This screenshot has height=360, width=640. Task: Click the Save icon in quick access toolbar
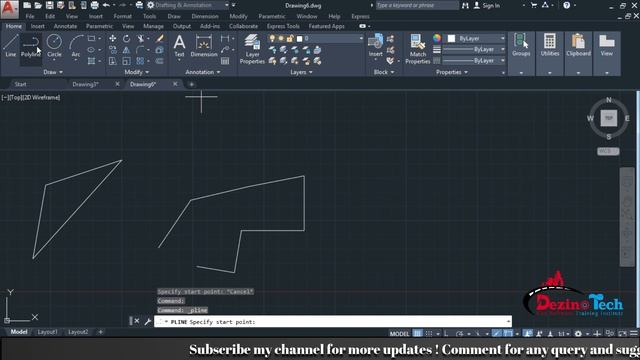click(x=49, y=5)
